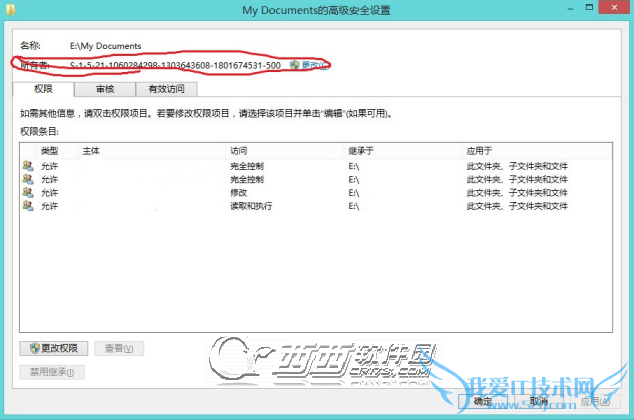Click user icon of 修改 entry row
The width and height of the screenshot is (634, 420).
28,192
